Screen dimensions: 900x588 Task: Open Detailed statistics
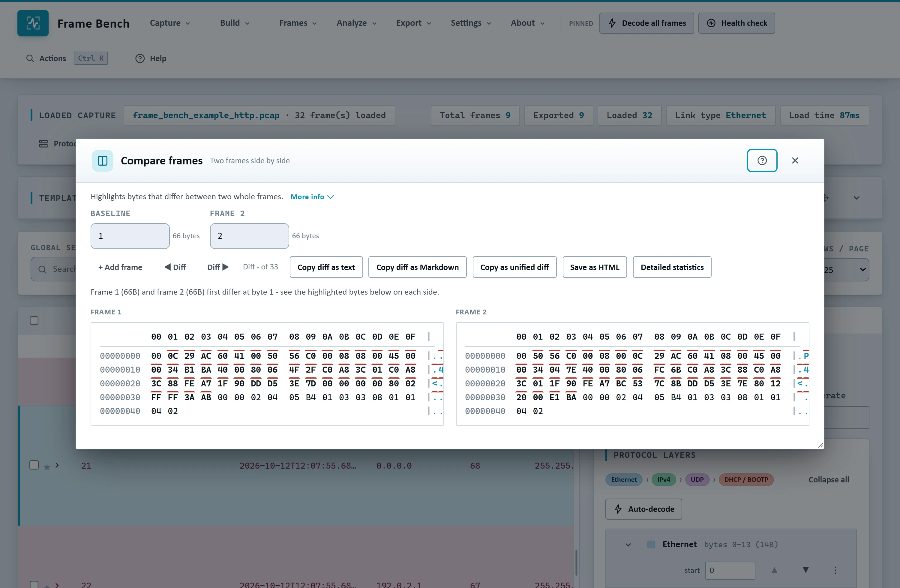point(672,267)
